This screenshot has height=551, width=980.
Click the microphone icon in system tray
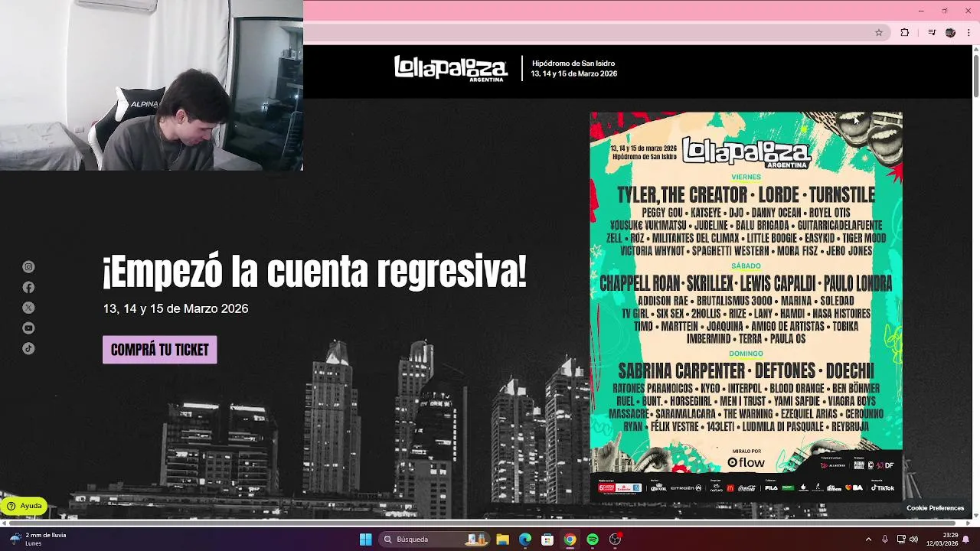[x=885, y=540]
